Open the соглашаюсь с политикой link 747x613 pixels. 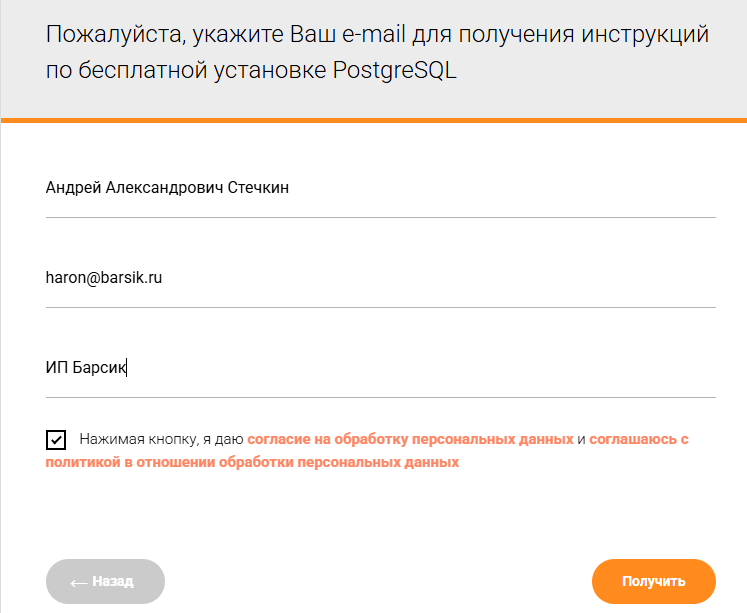click(x=639, y=439)
